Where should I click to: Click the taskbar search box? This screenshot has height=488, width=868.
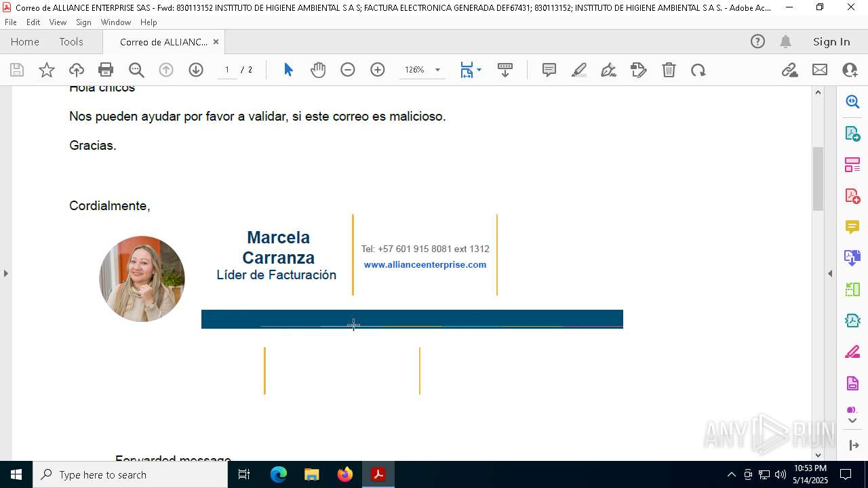[130, 474]
